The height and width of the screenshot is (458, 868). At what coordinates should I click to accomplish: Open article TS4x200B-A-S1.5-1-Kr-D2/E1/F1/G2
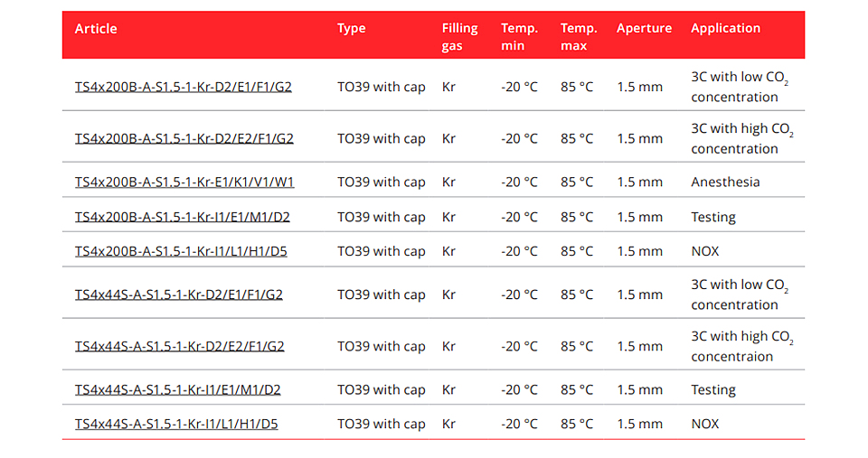point(184,87)
